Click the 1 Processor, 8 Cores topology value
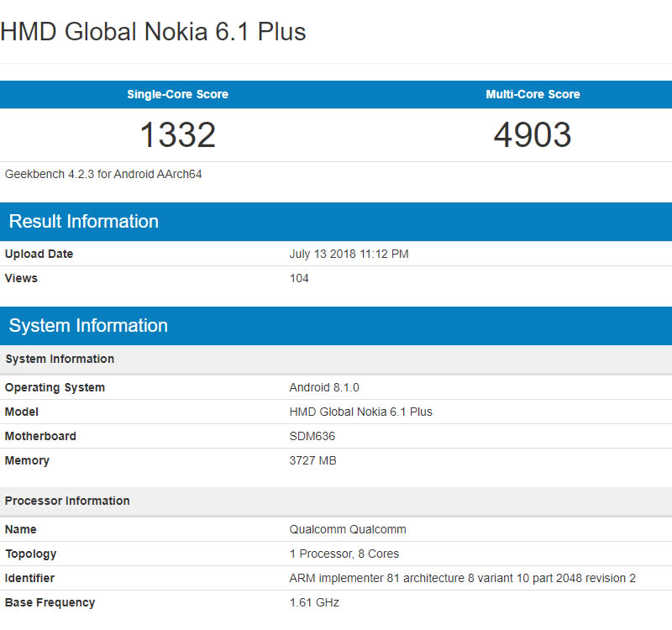672x630 pixels. click(x=344, y=554)
